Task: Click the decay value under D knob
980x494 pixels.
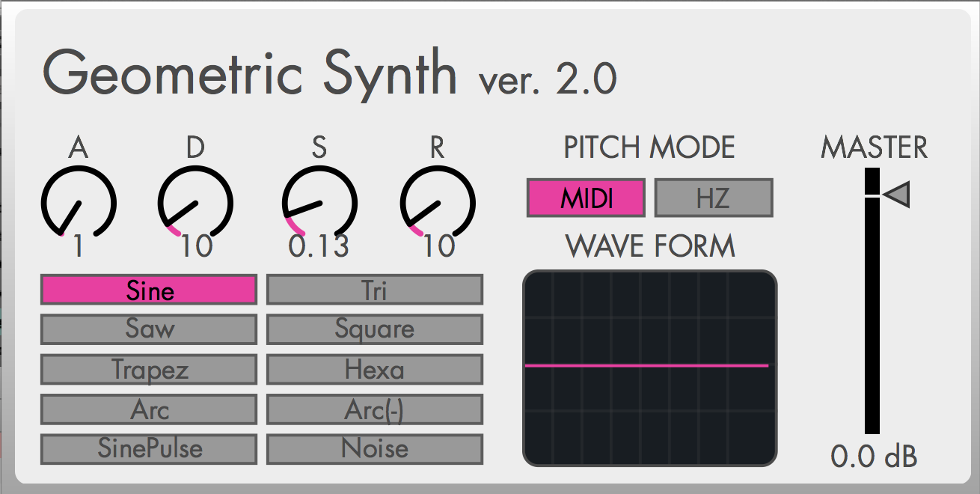Action: (197, 247)
